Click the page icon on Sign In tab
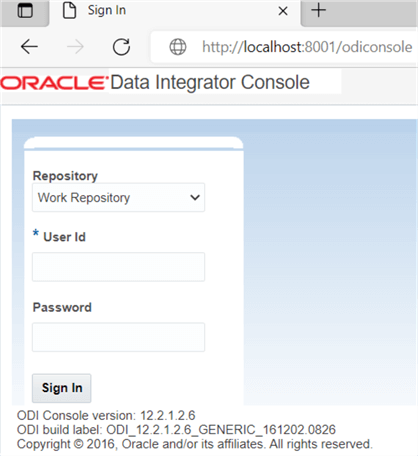This screenshot has width=418, height=456. [69, 10]
